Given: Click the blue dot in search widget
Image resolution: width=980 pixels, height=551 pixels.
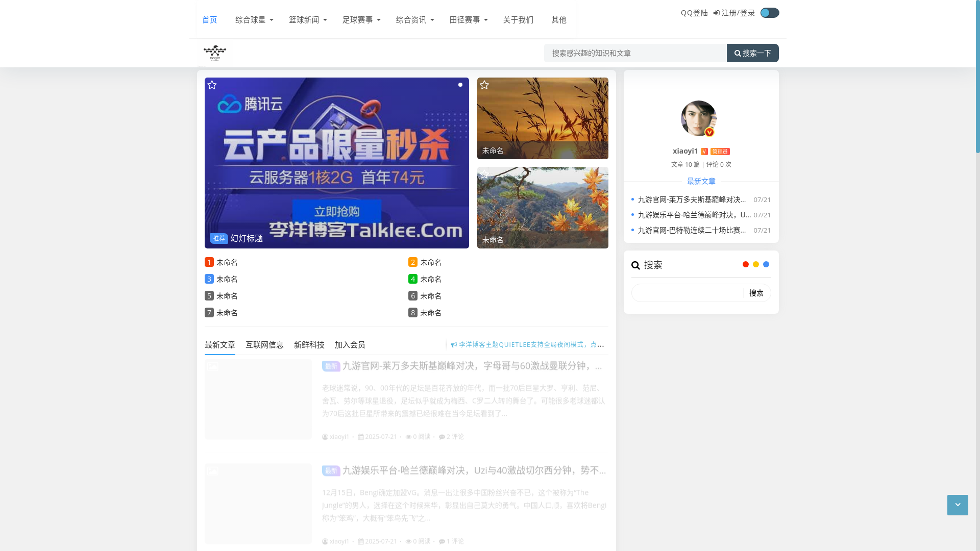Looking at the screenshot, I should click(x=766, y=265).
